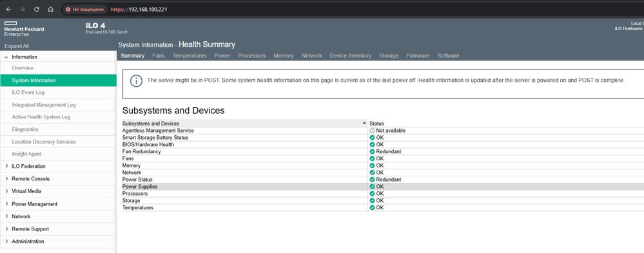Click the 'Power Supplies' row text
644x253 pixels.
click(140, 187)
